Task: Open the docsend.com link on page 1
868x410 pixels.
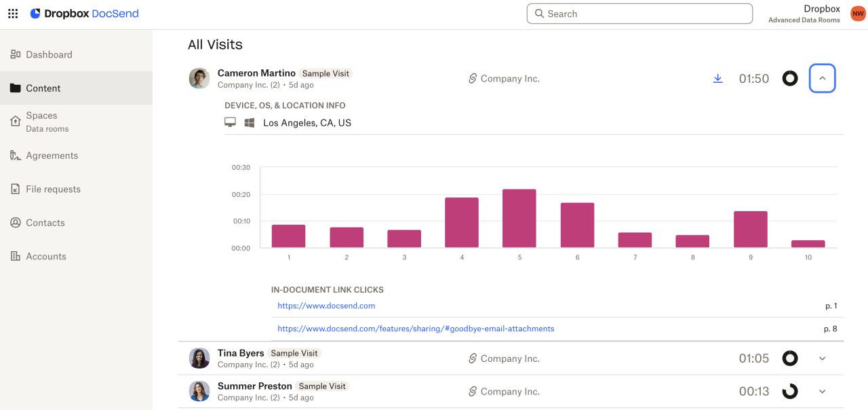Action: click(326, 306)
